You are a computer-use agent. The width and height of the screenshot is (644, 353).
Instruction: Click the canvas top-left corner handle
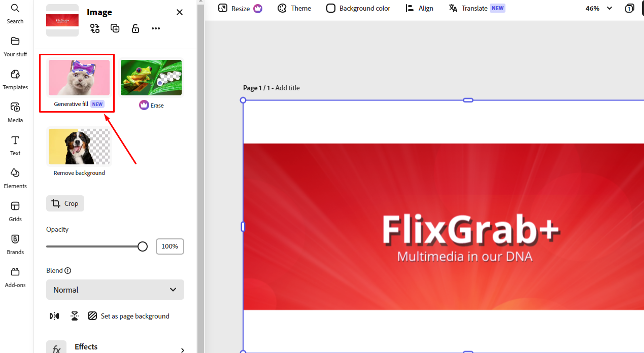(x=243, y=100)
